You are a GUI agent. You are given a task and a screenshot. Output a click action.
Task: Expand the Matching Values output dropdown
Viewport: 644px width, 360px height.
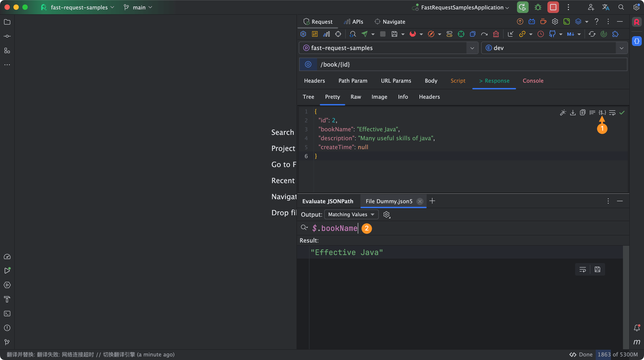(x=351, y=214)
